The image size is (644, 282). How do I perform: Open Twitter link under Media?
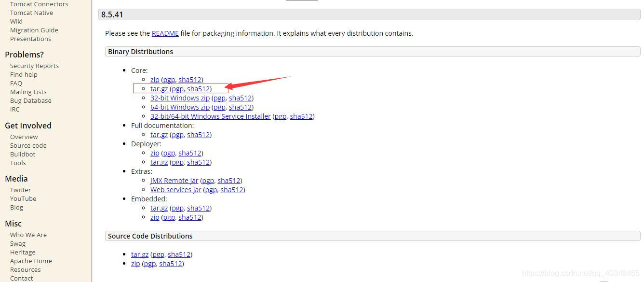click(20, 190)
